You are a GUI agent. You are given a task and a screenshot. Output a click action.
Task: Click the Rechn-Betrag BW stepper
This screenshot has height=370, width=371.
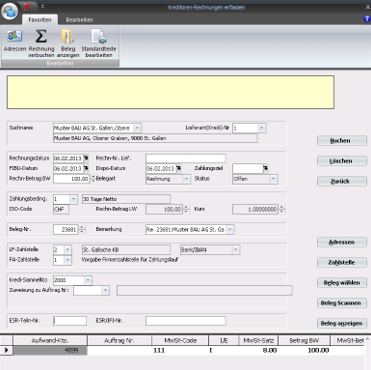[93, 179]
